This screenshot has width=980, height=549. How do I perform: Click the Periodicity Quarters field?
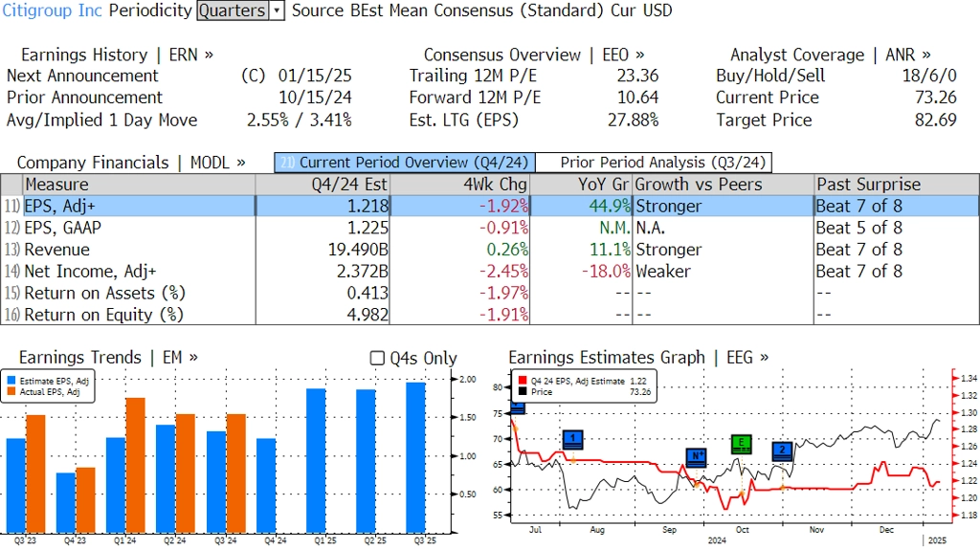pos(232,11)
